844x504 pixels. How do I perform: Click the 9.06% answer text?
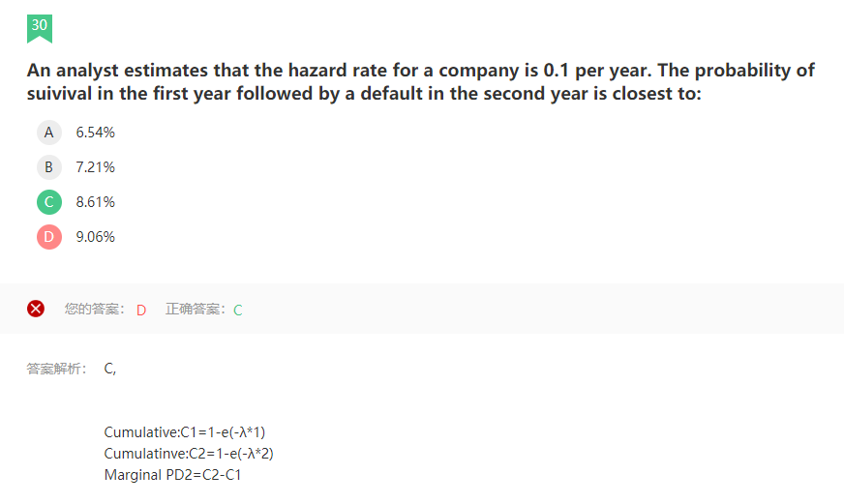[95, 237]
